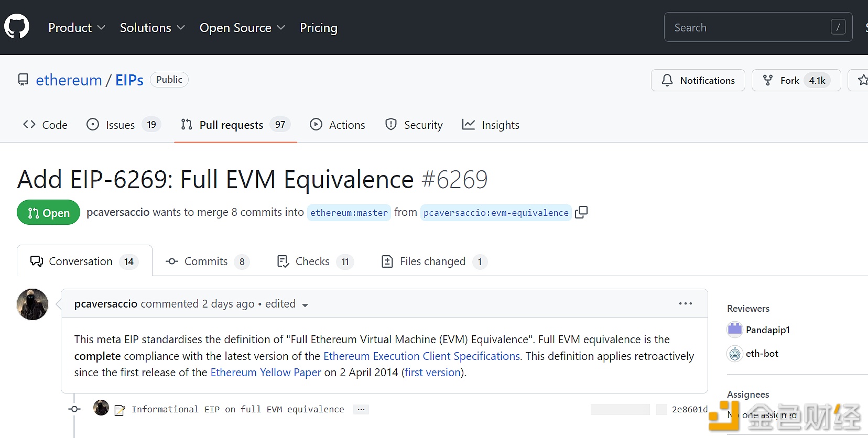Open Ethereum Execution Client Specifications link
The width and height of the screenshot is (868, 438).
tap(422, 356)
